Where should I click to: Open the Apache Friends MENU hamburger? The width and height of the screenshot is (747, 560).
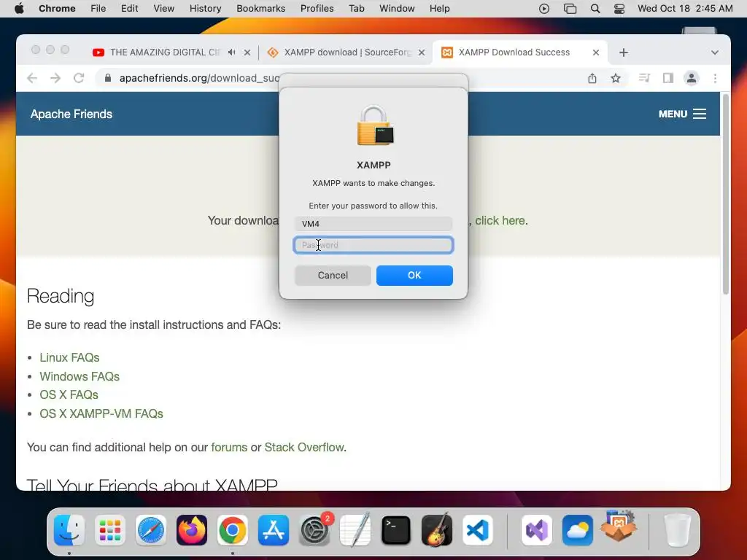point(682,114)
